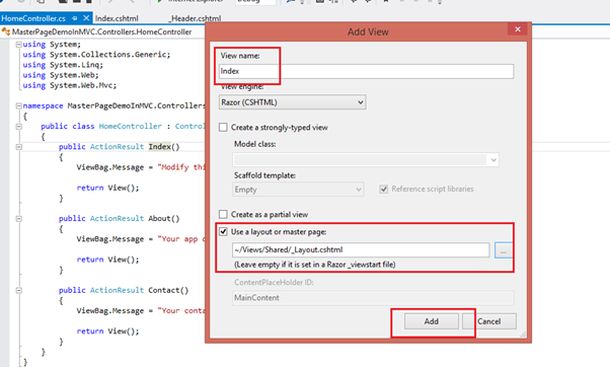
Task: Collapse the About() method block
Action: [18, 219]
